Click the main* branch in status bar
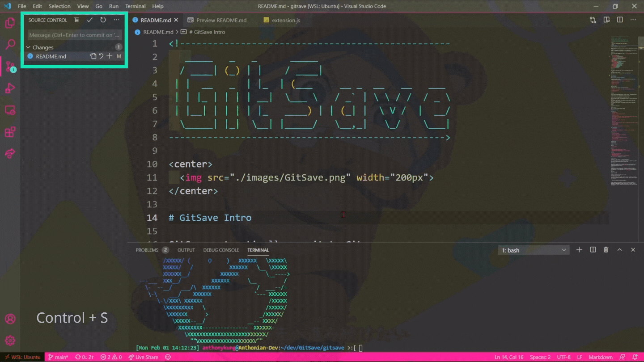Screen dimensions: 644x362 (58, 357)
